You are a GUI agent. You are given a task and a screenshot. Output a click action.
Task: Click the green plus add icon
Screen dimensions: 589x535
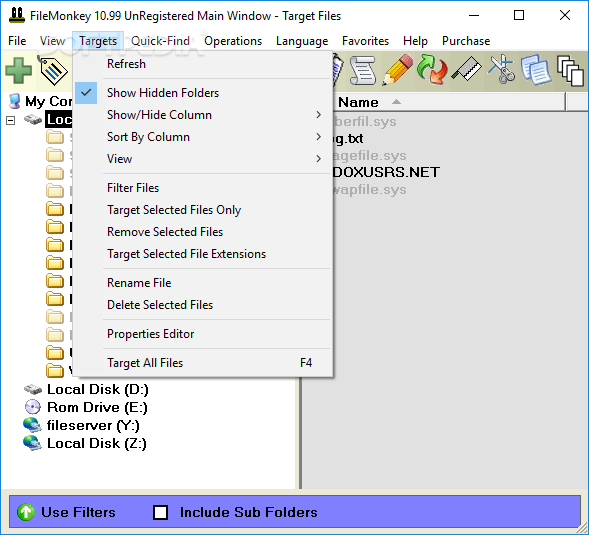click(18, 70)
